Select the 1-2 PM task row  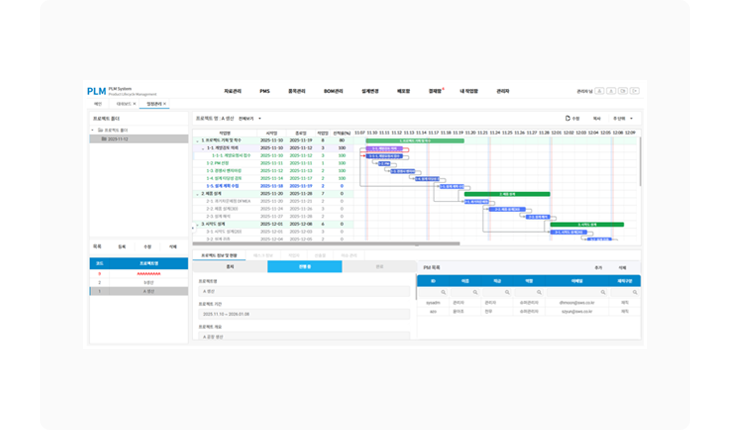(x=217, y=163)
